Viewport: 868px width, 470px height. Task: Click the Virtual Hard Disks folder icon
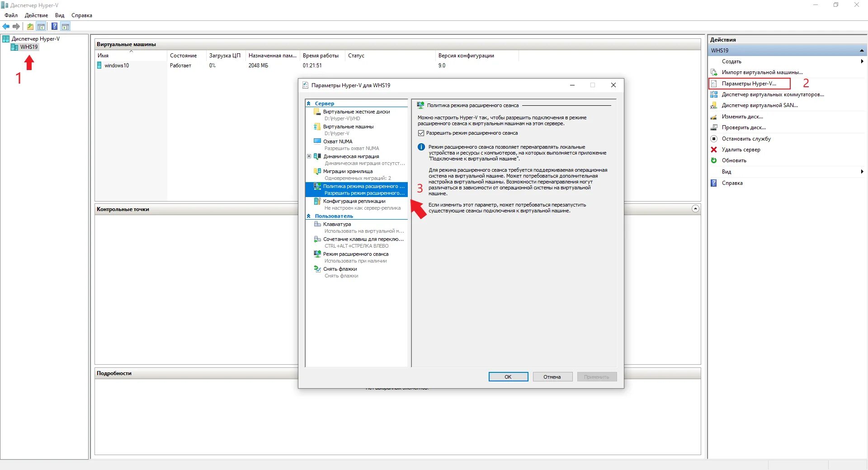point(317,112)
